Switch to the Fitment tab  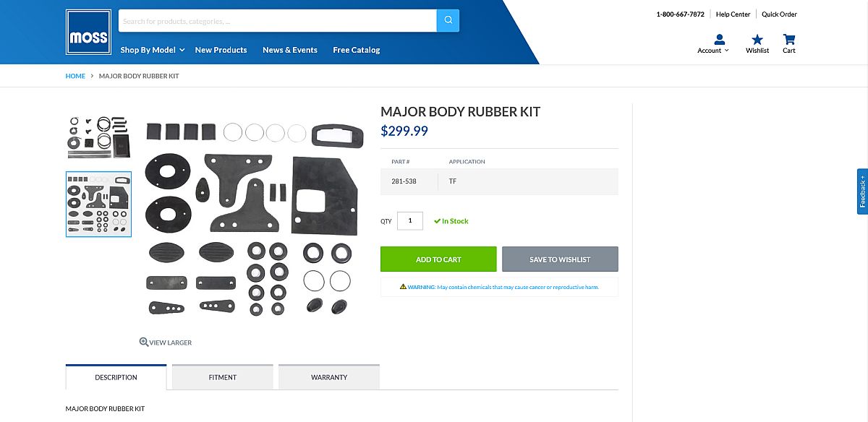pos(223,377)
